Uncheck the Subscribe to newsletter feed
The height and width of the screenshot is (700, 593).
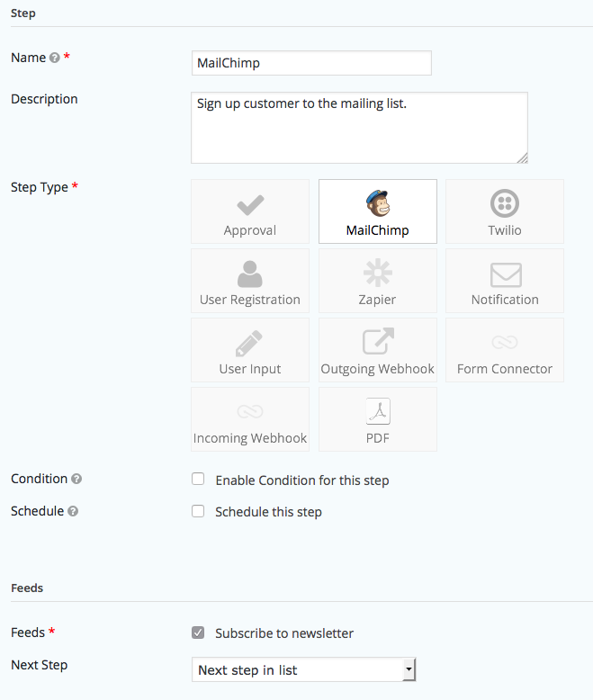click(198, 633)
